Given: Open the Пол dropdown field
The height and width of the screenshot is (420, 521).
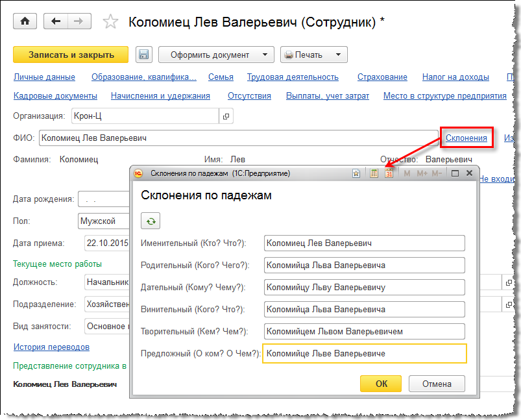Looking at the screenshot, I should click(x=103, y=221).
